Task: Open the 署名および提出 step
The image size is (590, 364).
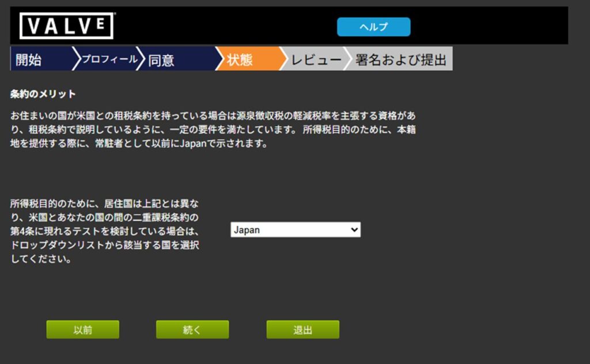Action: pyautogui.click(x=400, y=60)
